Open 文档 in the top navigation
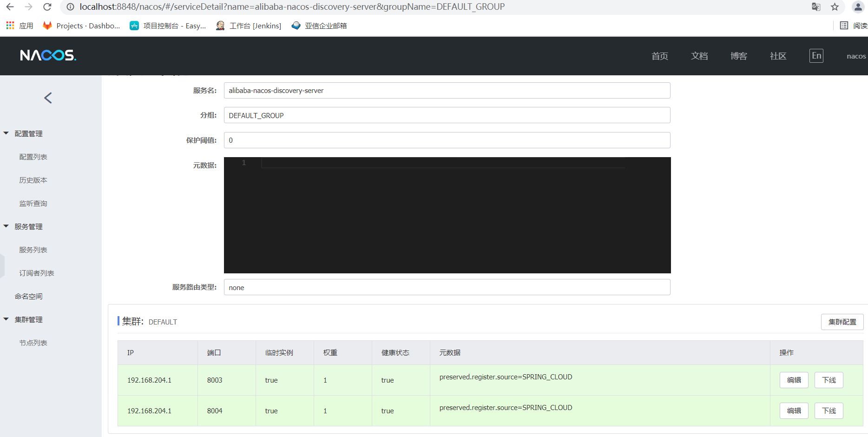 click(699, 56)
